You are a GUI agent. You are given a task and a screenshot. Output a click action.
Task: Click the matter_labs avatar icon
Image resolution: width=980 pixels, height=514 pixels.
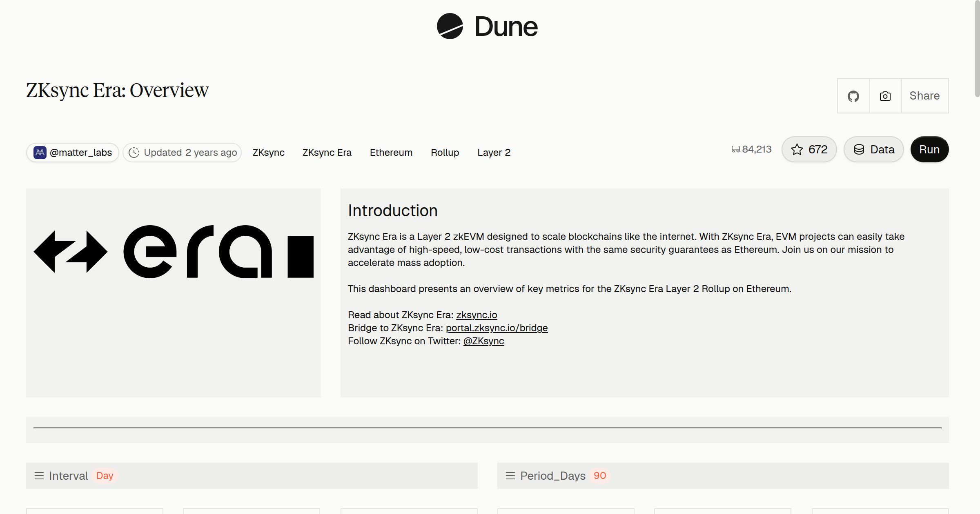pyautogui.click(x=40, y=153)
